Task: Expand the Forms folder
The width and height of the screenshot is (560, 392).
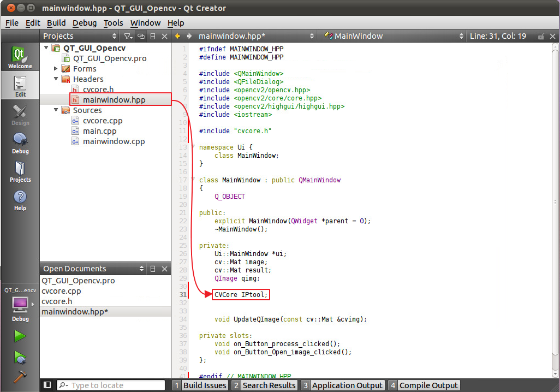Action: (55, 68)
